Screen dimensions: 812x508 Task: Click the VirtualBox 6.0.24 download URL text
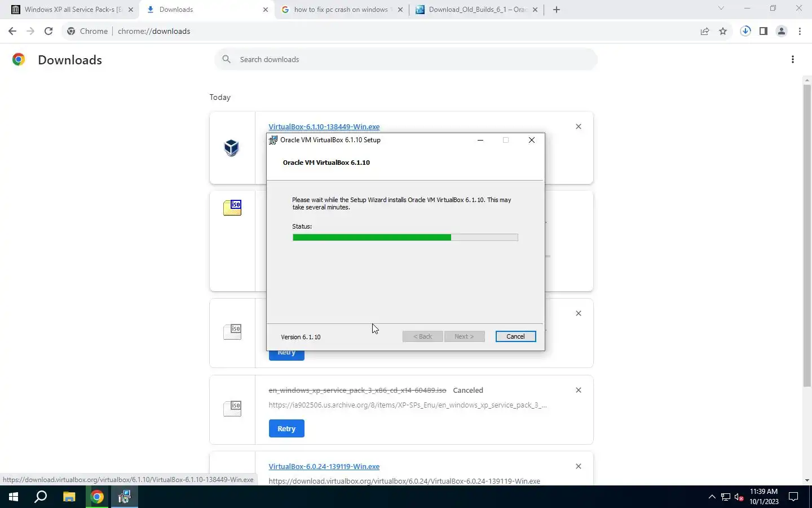tap(404, 481)
